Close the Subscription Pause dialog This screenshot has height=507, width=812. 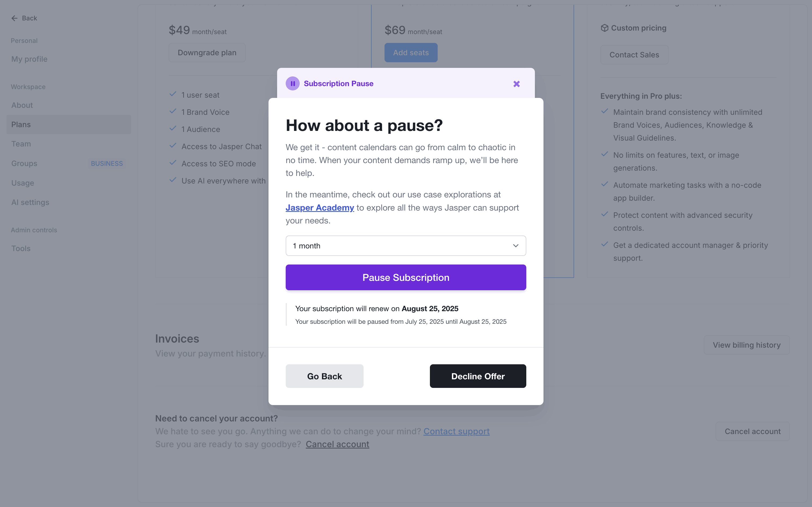click(516, 84)
